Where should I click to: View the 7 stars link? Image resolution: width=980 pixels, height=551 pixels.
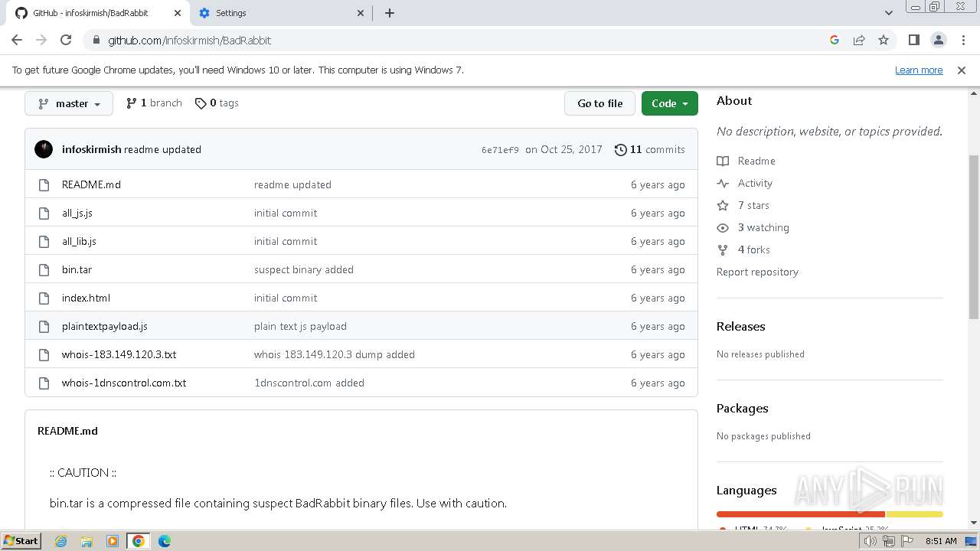coord(743,205)
